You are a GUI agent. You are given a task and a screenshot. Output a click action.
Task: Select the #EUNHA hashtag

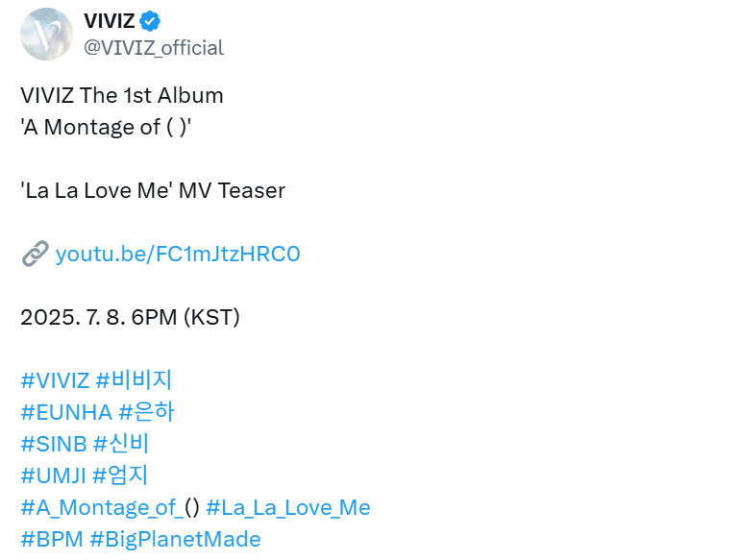pos(66,412)
